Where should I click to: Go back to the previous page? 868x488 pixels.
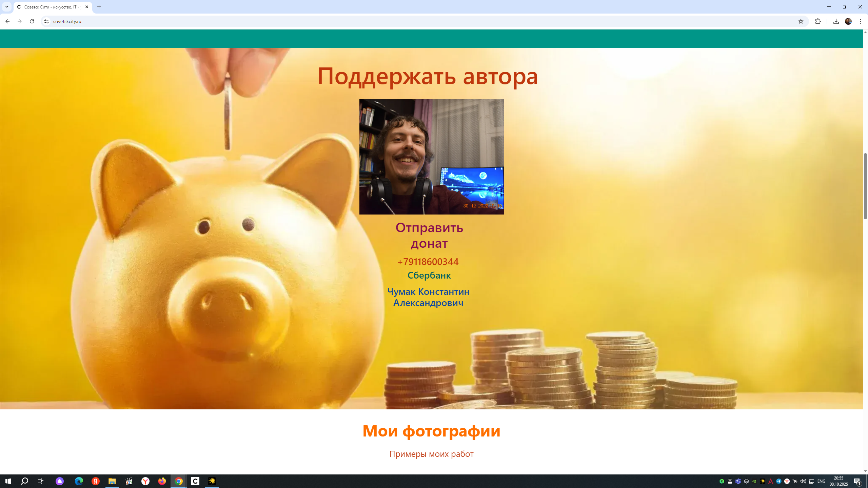click(x=7, y=21)
